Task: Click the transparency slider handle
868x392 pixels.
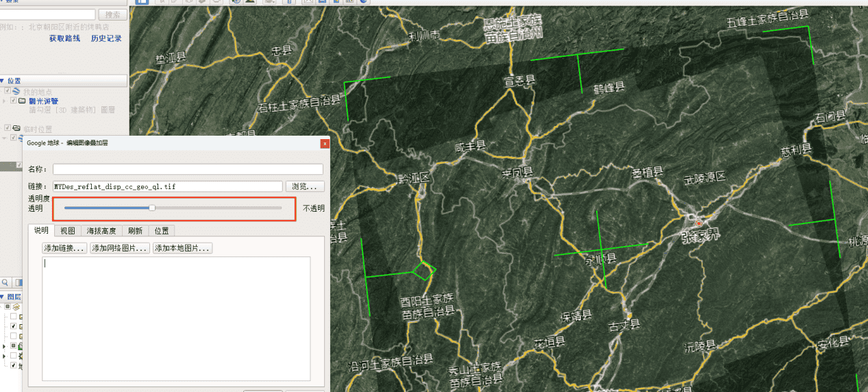Action: click(x=152, y=208)
